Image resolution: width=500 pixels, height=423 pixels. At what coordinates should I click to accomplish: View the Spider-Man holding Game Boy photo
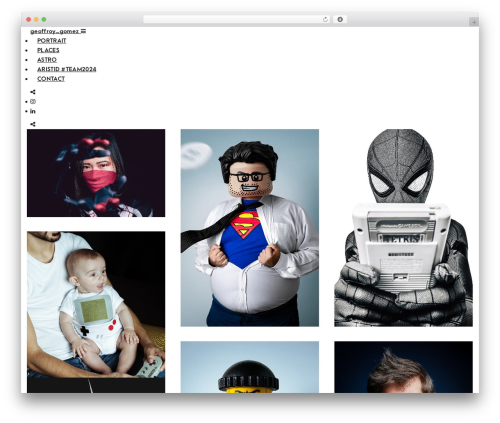(x=403, y=228)
